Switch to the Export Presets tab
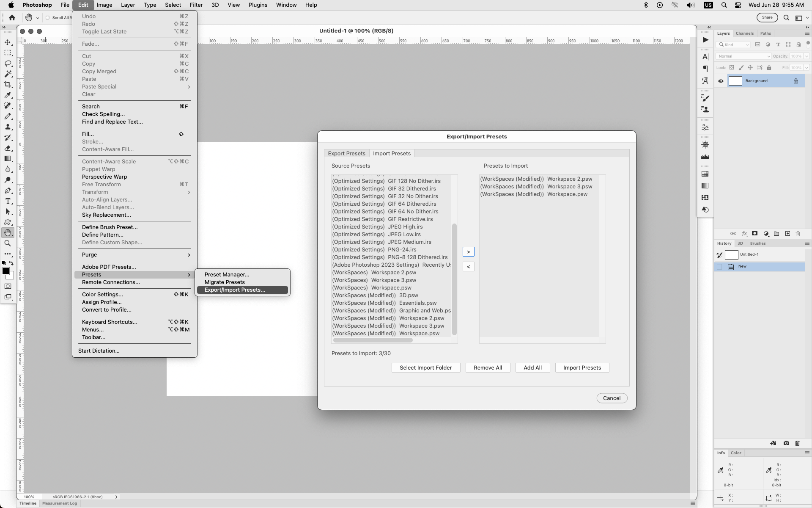This screenshot has height=508, width=812. coord(346,153)
